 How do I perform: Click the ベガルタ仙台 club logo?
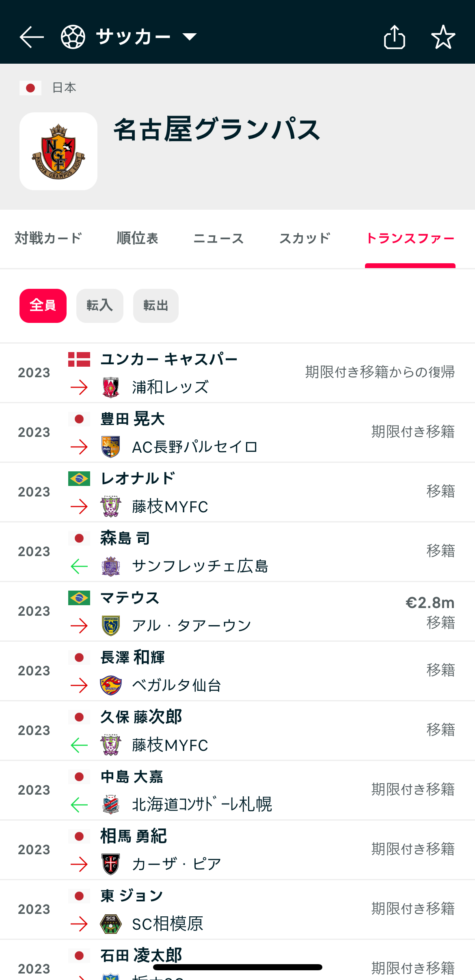[110, 686]
